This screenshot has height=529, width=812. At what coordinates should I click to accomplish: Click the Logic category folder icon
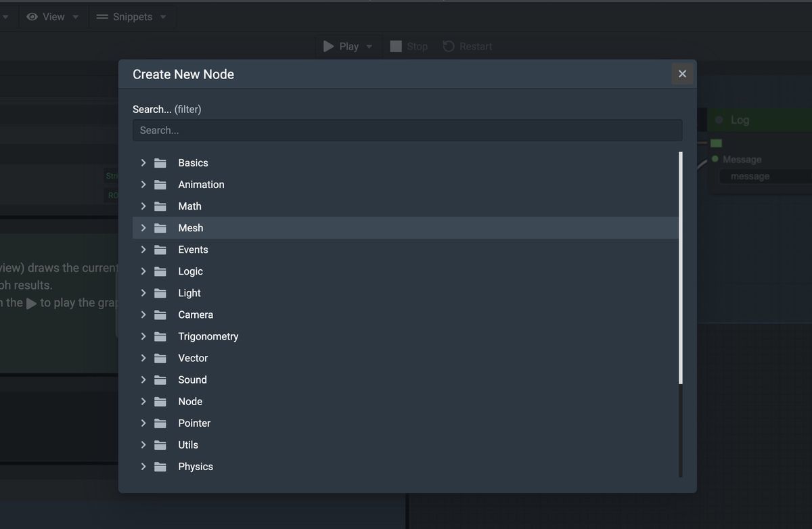pos(160,271)
